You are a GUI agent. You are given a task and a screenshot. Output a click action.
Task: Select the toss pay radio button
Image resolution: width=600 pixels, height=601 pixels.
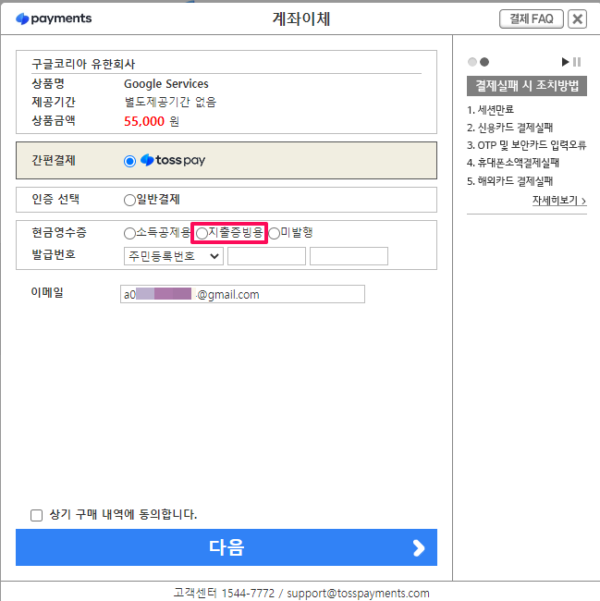point(130,161)
